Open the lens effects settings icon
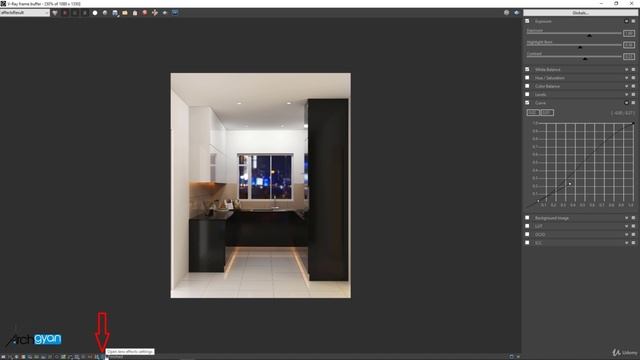640x360 pixels. (102, 357)
